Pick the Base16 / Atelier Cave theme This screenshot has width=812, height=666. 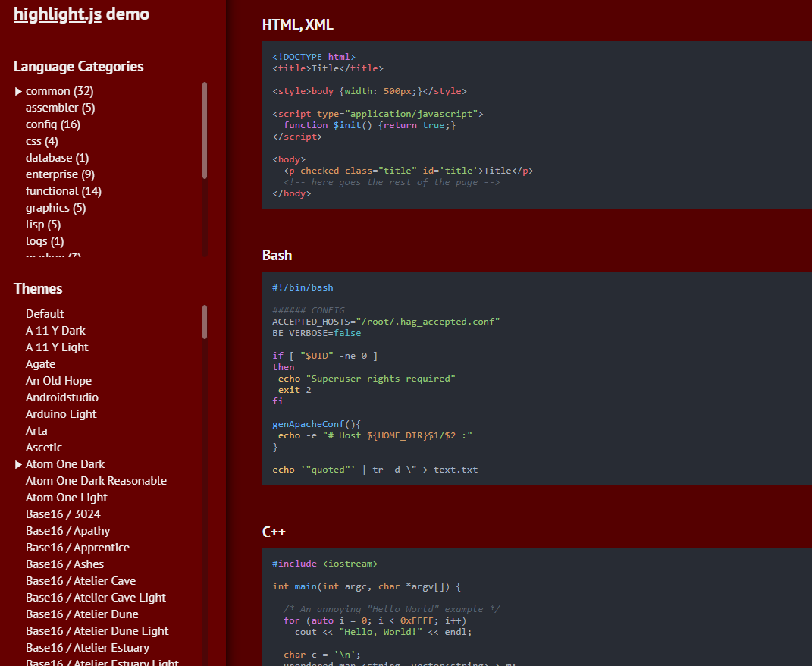pyautogui.click(x=81, y=581)
